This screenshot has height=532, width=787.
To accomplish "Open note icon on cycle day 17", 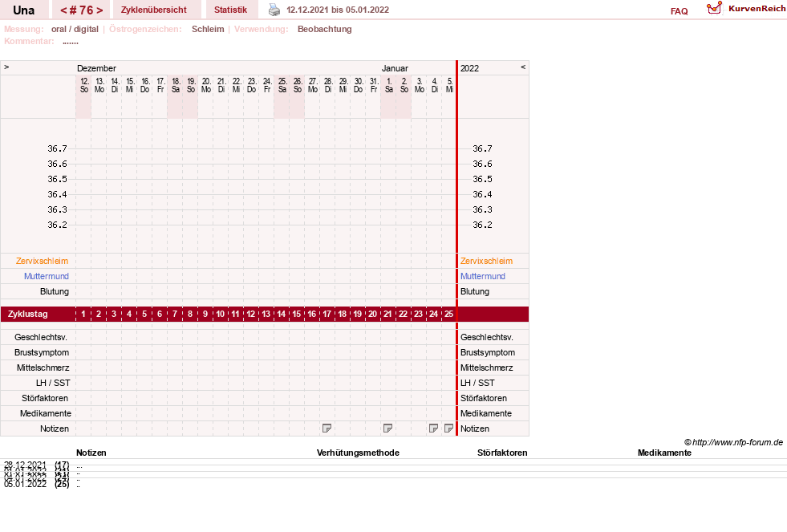I will click(327, 428).
